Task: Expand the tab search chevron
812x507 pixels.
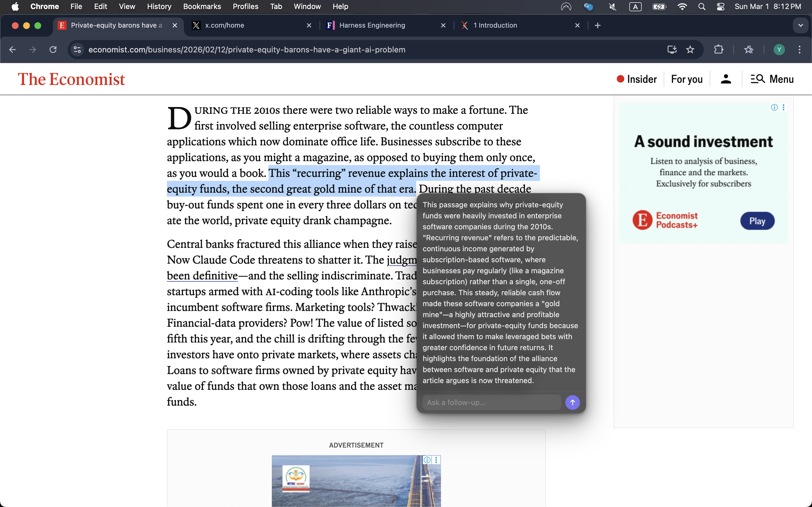Action: point(801,25)
